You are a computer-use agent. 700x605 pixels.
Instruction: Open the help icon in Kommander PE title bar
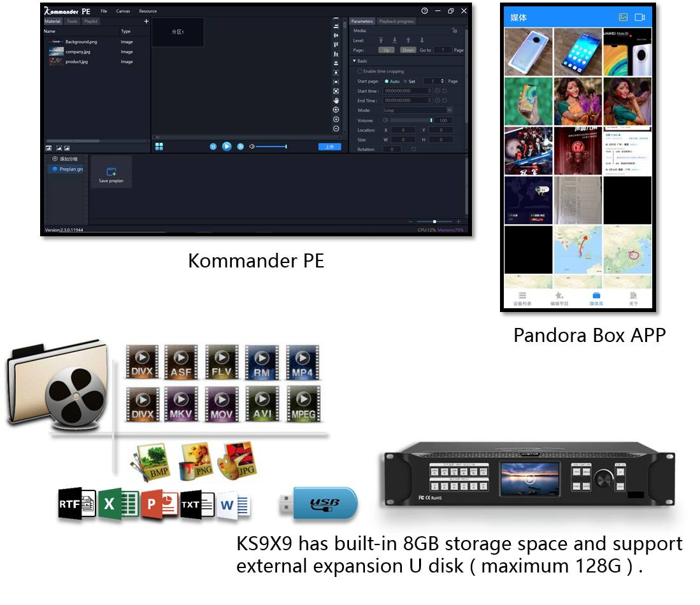tap(425, 11)
